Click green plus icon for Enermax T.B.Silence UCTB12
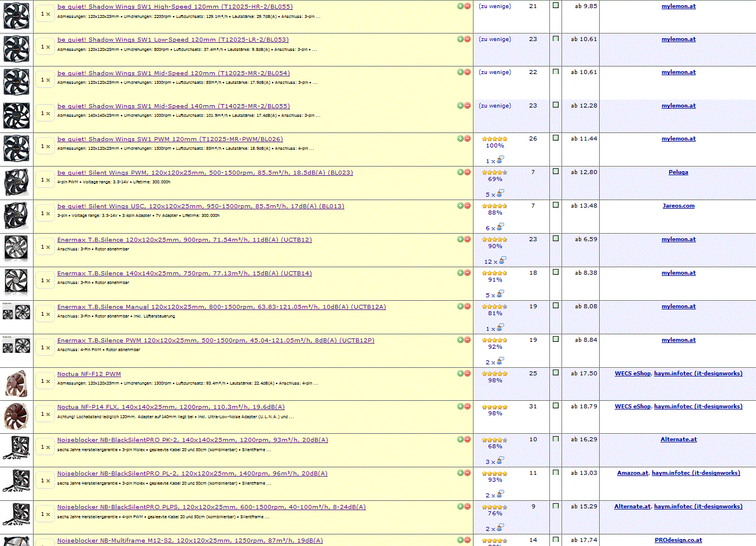 pos(460,239)
